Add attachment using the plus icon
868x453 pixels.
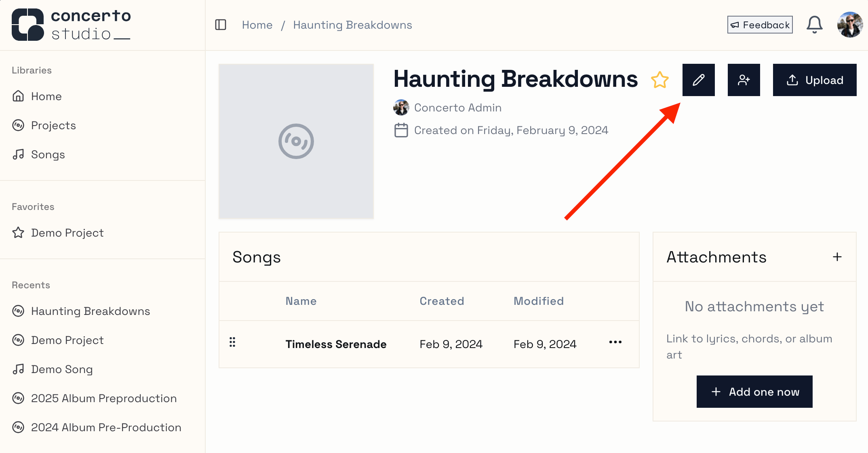837,257
